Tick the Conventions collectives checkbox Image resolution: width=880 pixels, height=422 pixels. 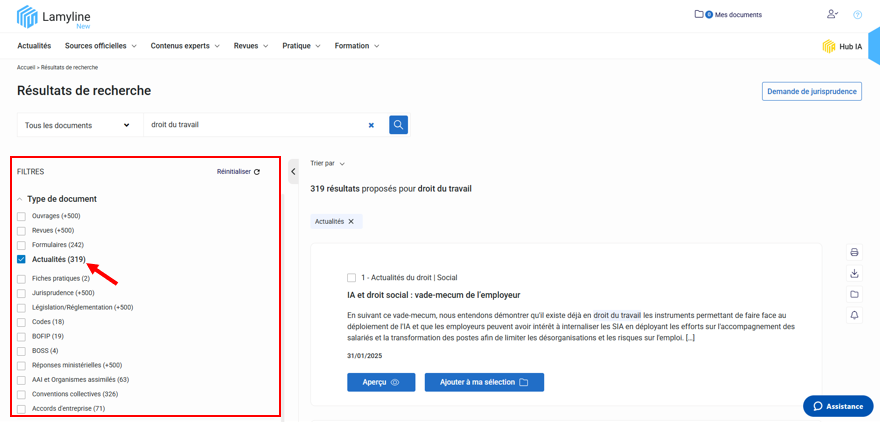[21, 394]
